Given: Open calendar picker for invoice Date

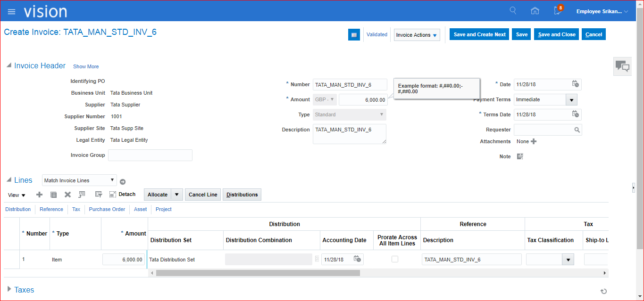Looking at the screenshot, I should tap(576, 84).
